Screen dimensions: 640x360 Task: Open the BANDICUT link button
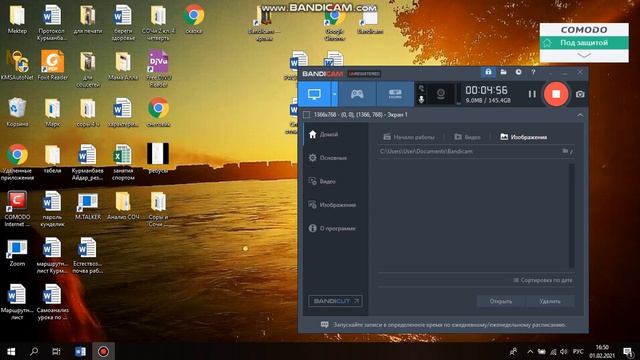(335, 301)
